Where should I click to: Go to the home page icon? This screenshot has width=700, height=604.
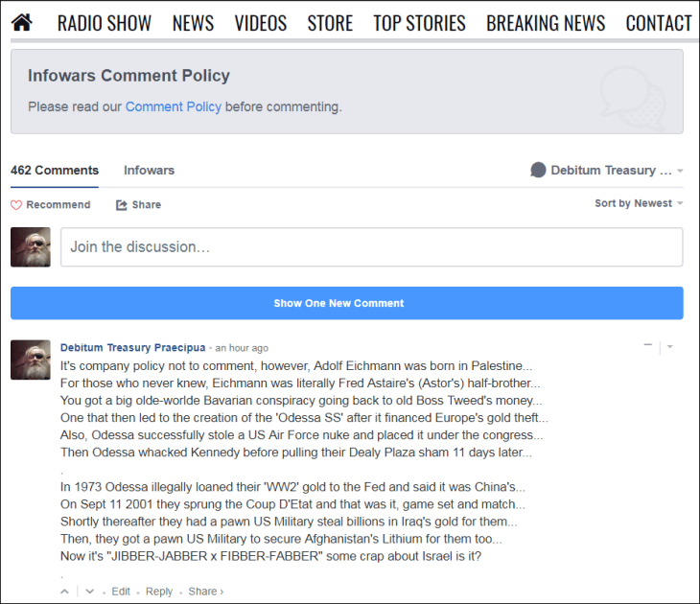(21, 22)
